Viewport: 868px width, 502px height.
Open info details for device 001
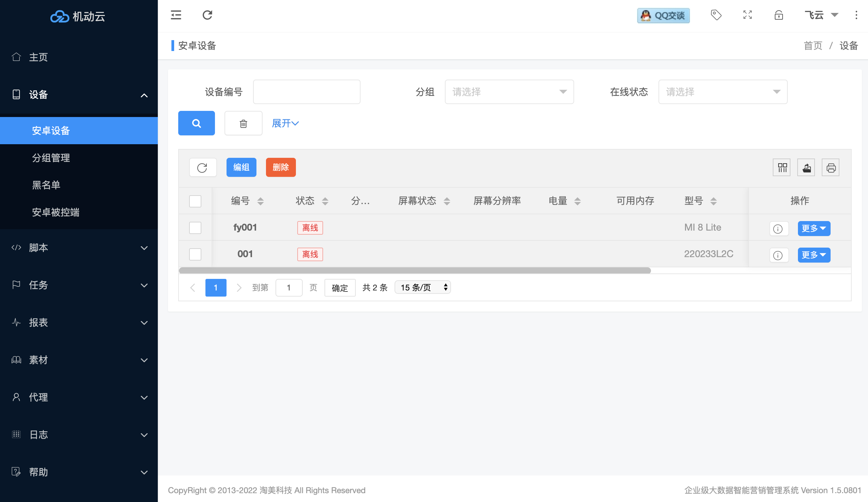(x=779, y=255)
